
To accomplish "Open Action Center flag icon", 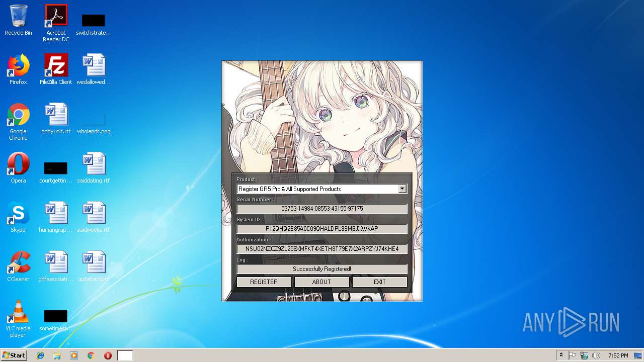I will pyautogui.click(x=572, y=355).
